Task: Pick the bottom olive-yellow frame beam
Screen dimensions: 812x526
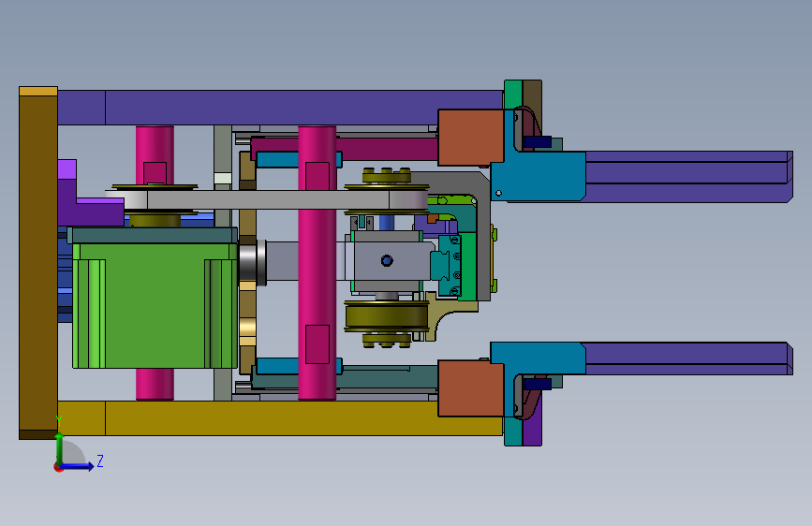Action: pyautogui.click(x=280, y=417)
